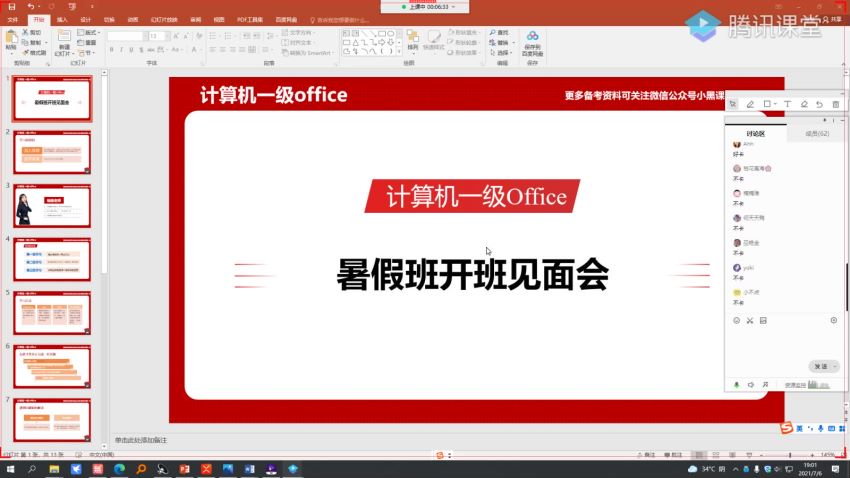This screenshot has height=478, width=850.
Task: Click the Increase Font Size icon
Action: [176, 36]
